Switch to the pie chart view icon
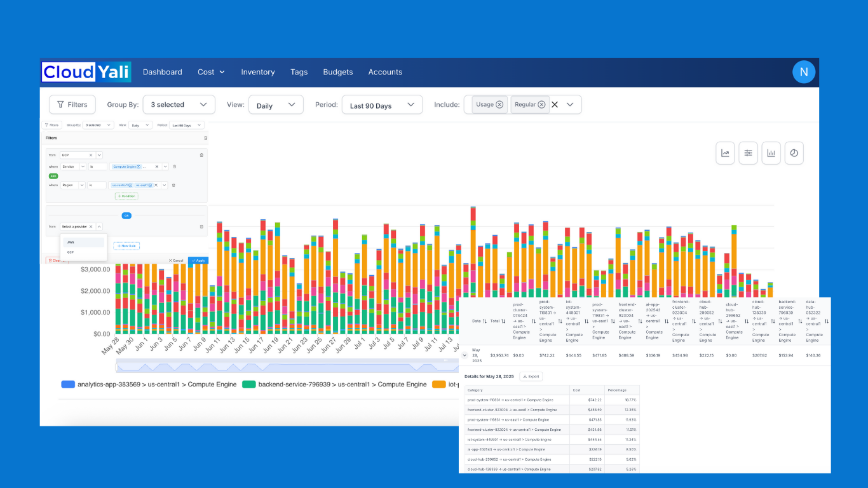868x488 pixels. (x=794, y=153)
